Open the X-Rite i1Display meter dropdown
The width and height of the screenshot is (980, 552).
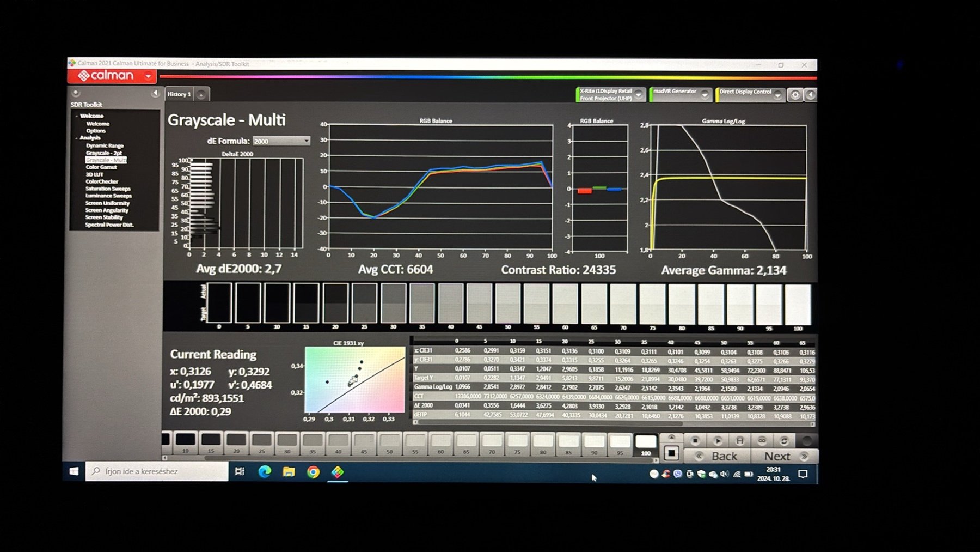639,95
